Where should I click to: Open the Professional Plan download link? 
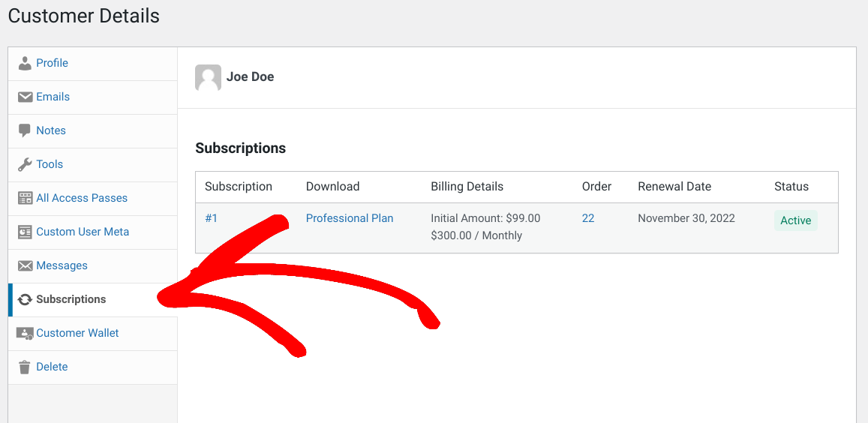350,218
